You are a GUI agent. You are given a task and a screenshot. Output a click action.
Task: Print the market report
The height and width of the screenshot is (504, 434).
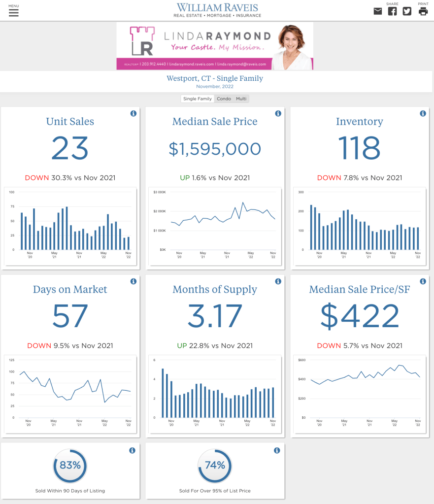423,11
